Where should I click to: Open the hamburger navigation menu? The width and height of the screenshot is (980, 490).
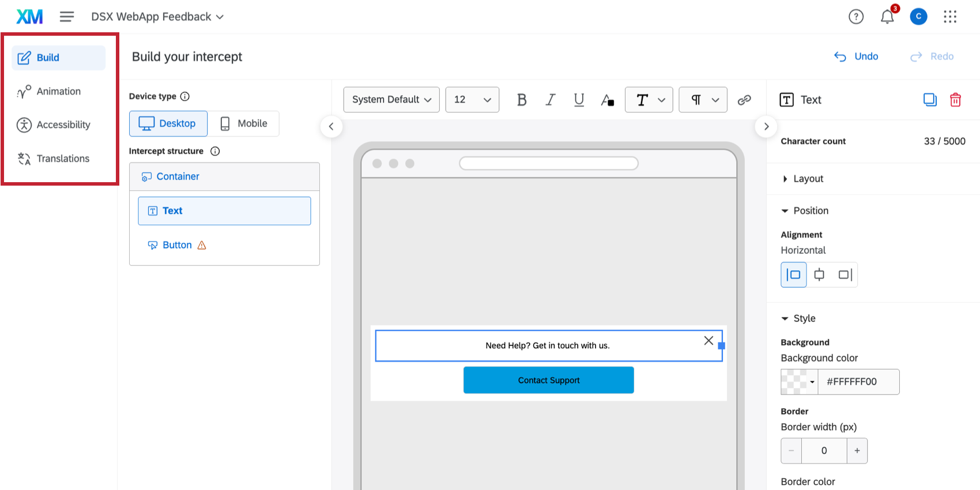[x=67, y=17]
